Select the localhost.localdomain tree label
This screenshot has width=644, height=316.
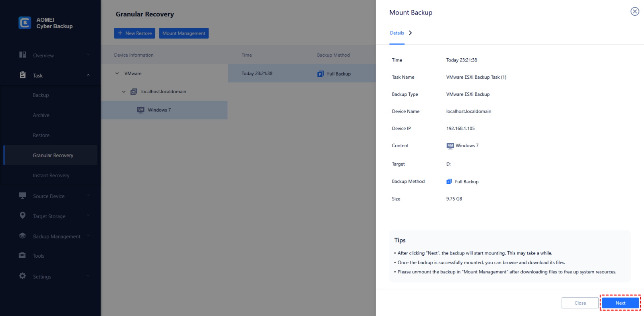163,92
